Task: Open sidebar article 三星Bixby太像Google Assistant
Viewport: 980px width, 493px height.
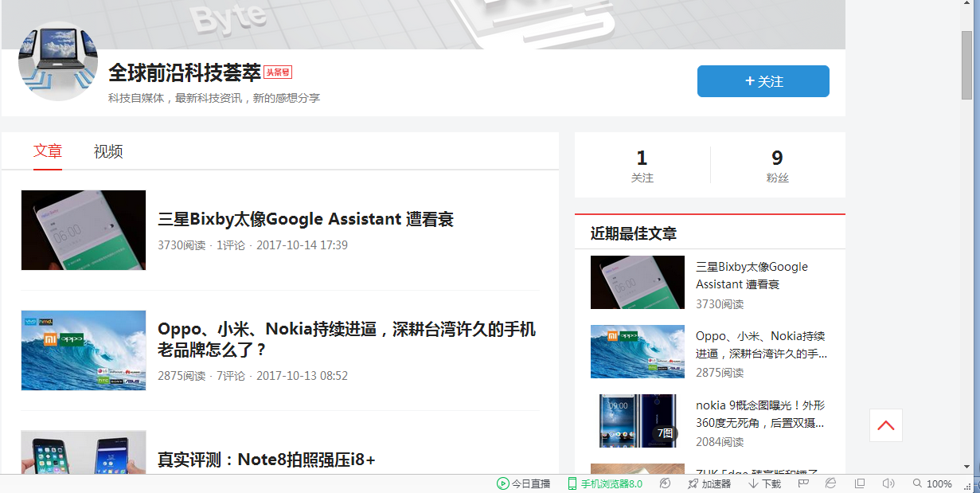Action: point(752,276)
